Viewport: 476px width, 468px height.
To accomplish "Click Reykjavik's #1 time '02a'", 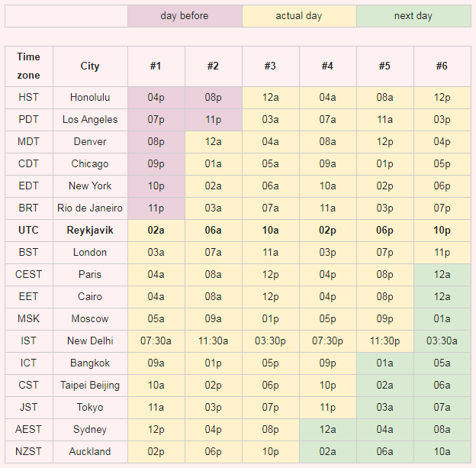I will [156, 231].
